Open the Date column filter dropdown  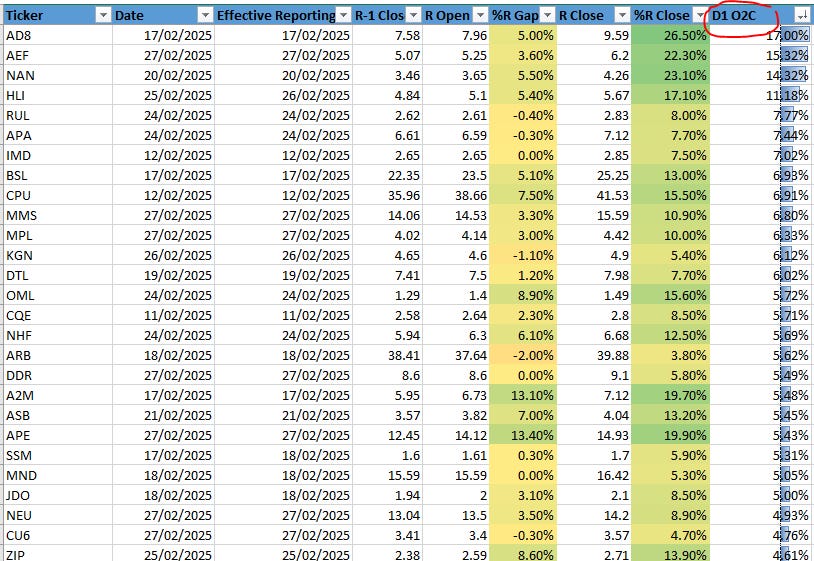206,16
